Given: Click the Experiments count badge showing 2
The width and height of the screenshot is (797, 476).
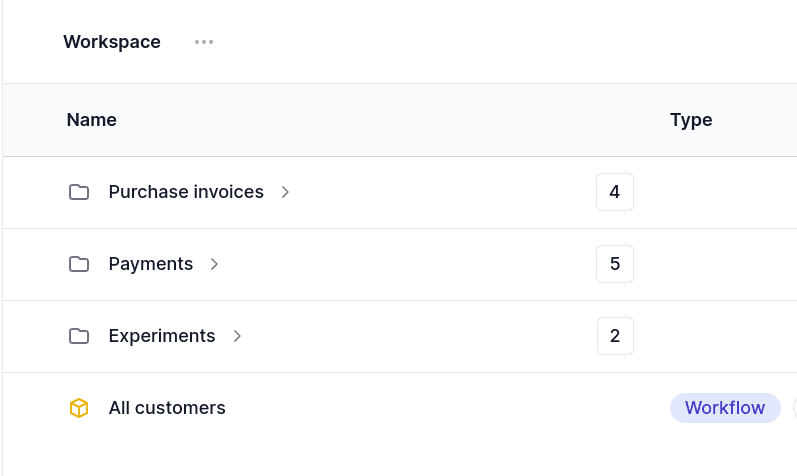Looking at the screenshot, I should (x=614, y=336).
